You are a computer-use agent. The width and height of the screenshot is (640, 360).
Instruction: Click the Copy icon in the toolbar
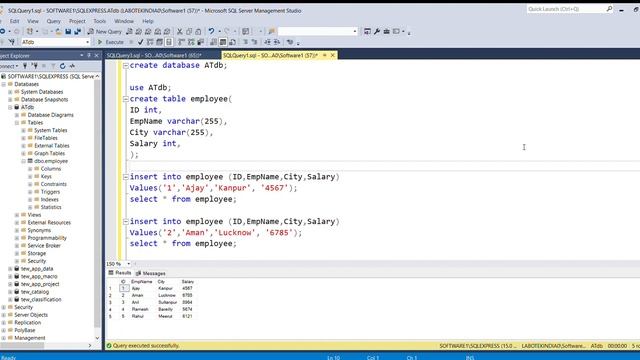[189, 31]
